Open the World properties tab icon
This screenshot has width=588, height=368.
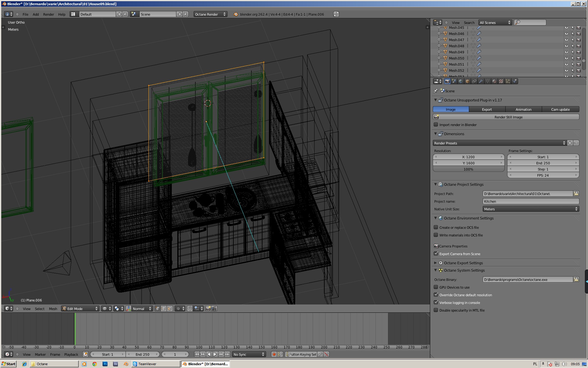[x=461, y=81]
